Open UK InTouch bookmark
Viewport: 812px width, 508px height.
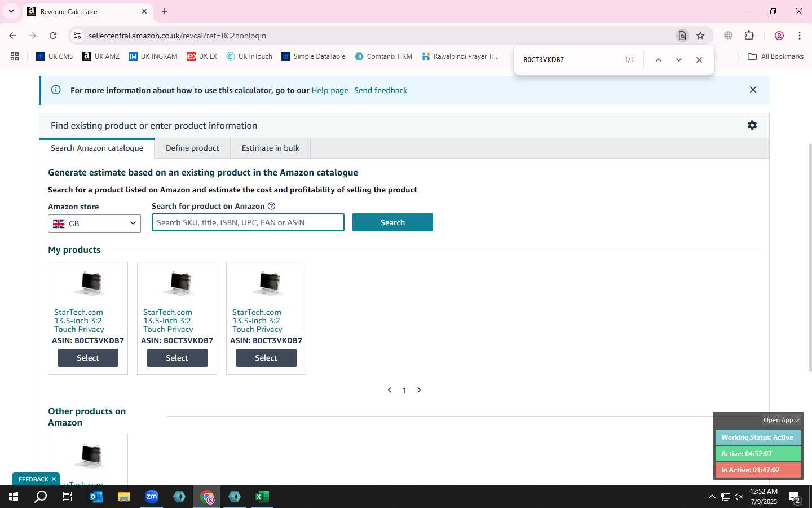pyautogui.click(x=249, y=56)
